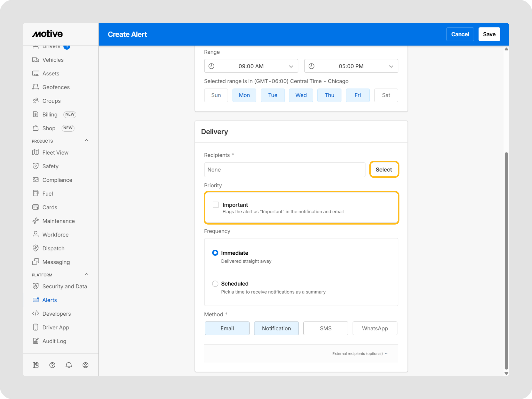Click the Save button
The width and height of the screenshot is (532, 399).
point(489,34)
